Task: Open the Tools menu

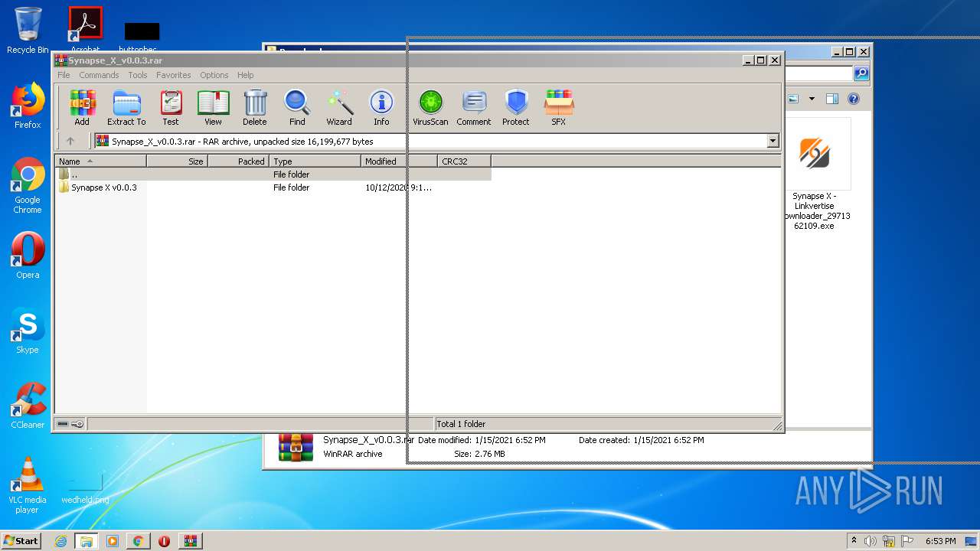Action: (x=138, y=75)
